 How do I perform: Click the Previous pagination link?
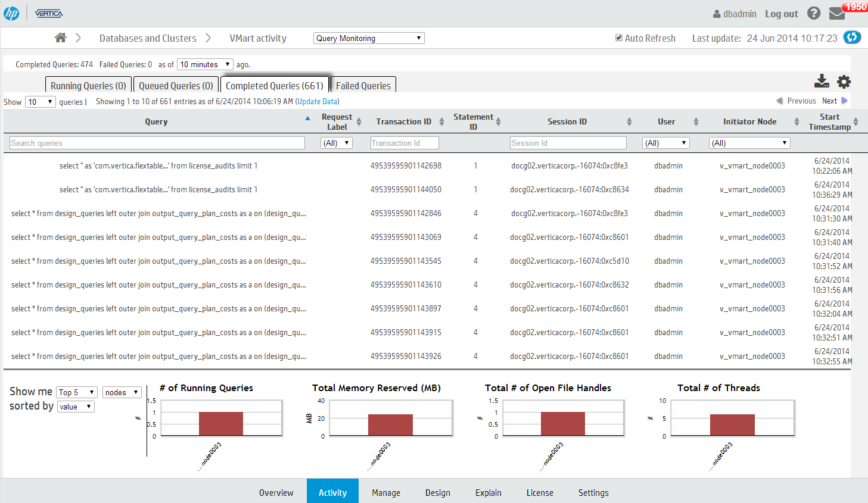(x=802, y=101)
